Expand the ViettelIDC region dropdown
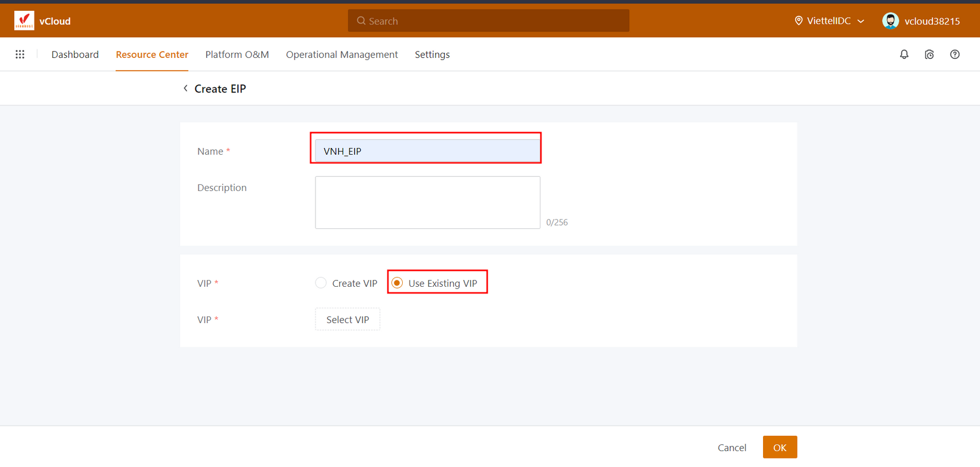This screenshot has height=467, width=980. (x=861, y=21)
